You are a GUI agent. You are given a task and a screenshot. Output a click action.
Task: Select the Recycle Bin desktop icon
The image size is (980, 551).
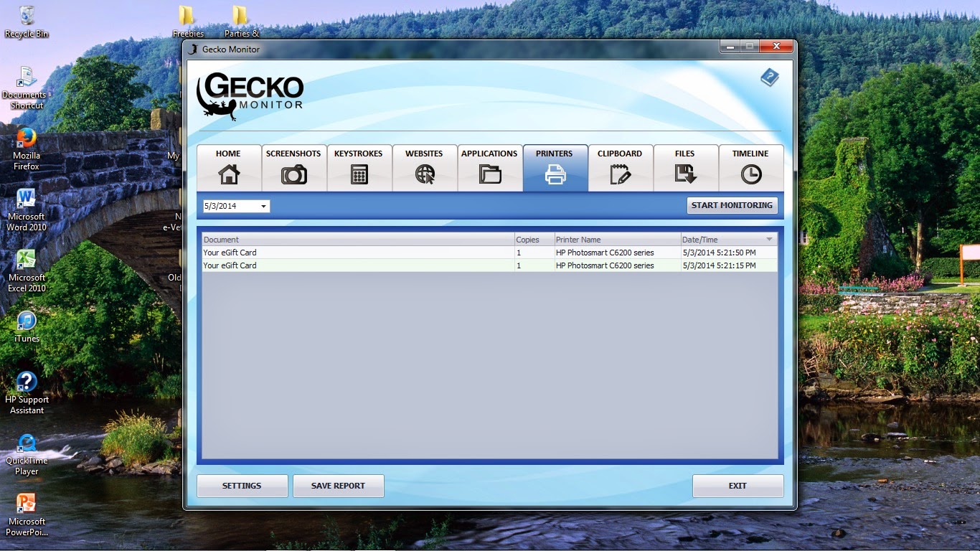(27, 22)
